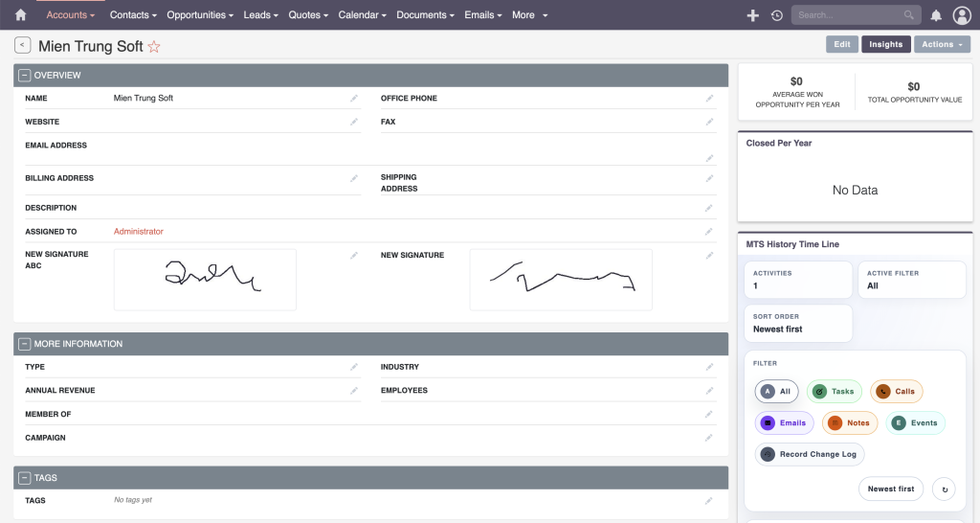Edit the Assigned To pencil icon
This screenshot has height=523, width=980.
point(709,232)
